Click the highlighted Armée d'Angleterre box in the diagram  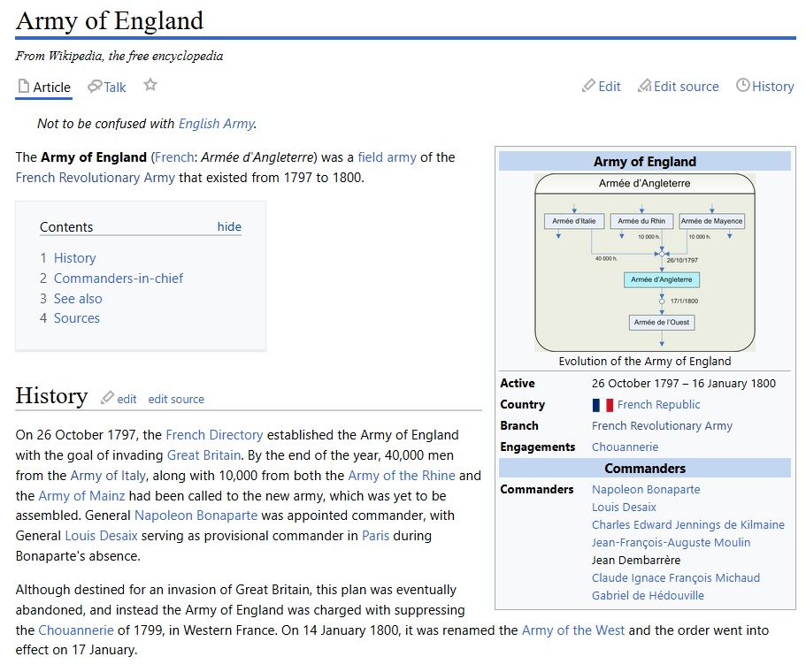pos(662,279)
